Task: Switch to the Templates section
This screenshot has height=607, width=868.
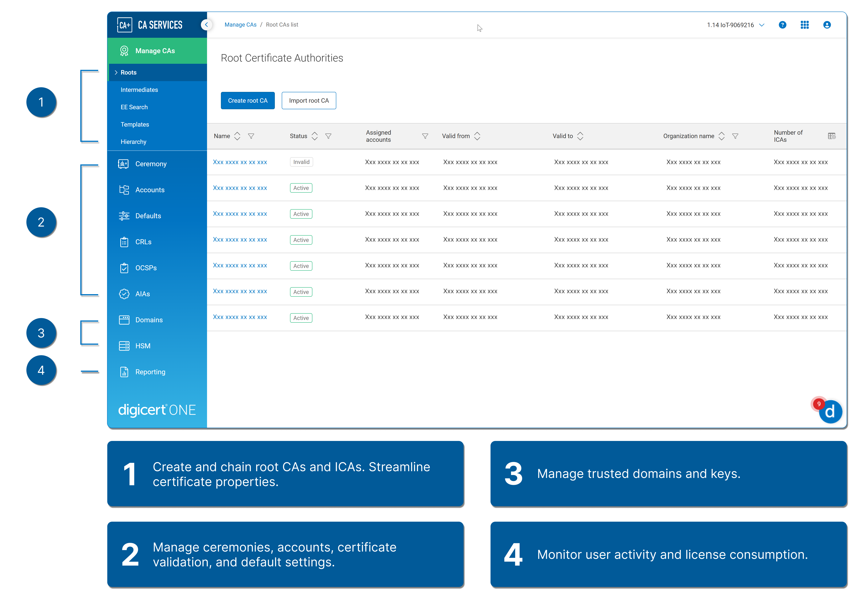Action: [x=135, y=124]
